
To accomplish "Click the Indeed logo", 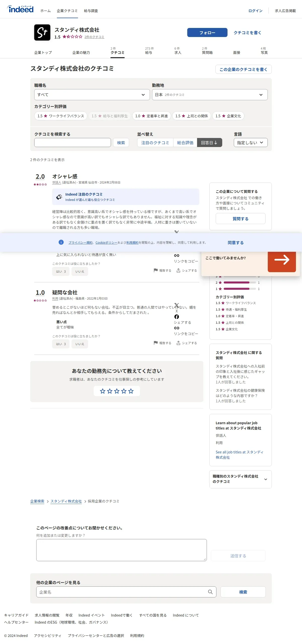I will tap(20, 9).
